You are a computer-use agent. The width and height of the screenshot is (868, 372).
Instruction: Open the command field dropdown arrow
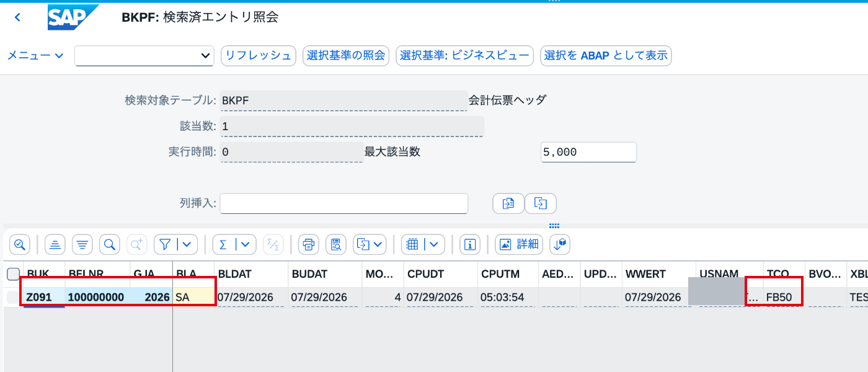click(206, 56)
